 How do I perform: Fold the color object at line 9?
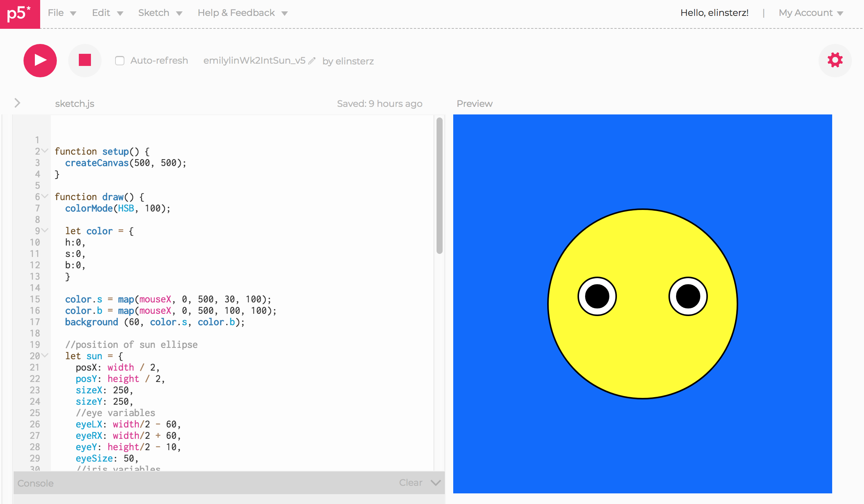coord(45,230)
